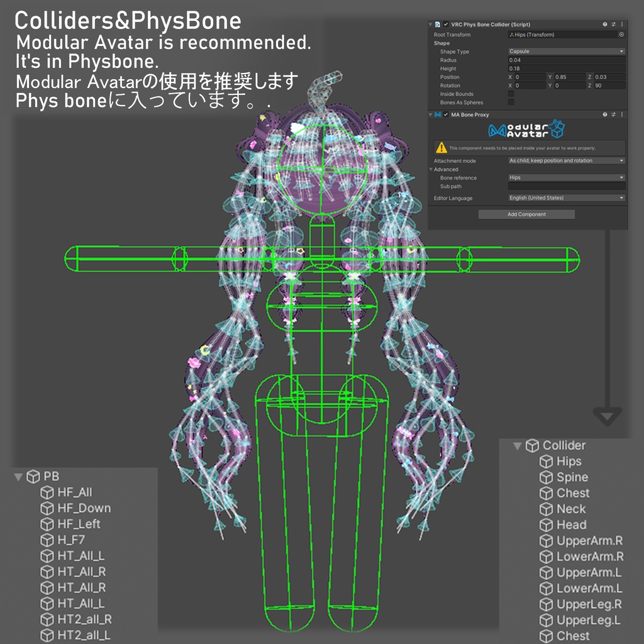The width and height of the screenshot is (644, 644).
Task: Collapse the Advanced foldout
Action: [x=431, y=169]
